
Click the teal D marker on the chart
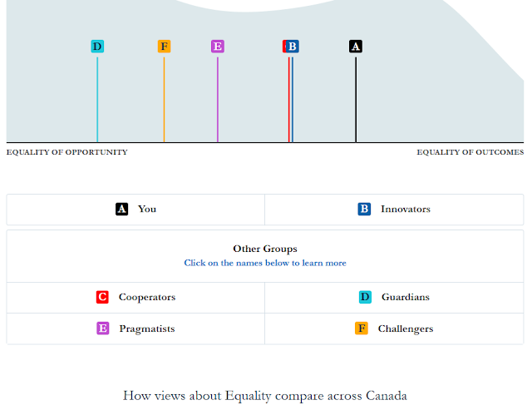97,47
